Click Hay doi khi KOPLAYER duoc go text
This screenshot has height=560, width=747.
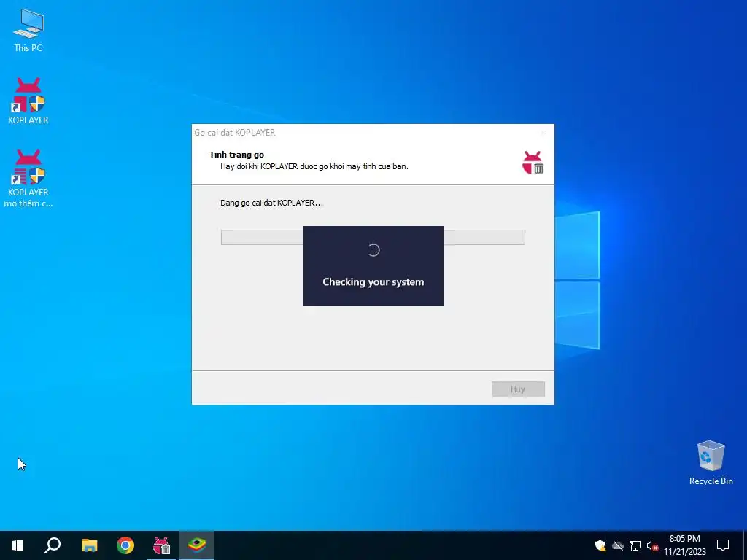pyautogui.click(x=314, y=167)
